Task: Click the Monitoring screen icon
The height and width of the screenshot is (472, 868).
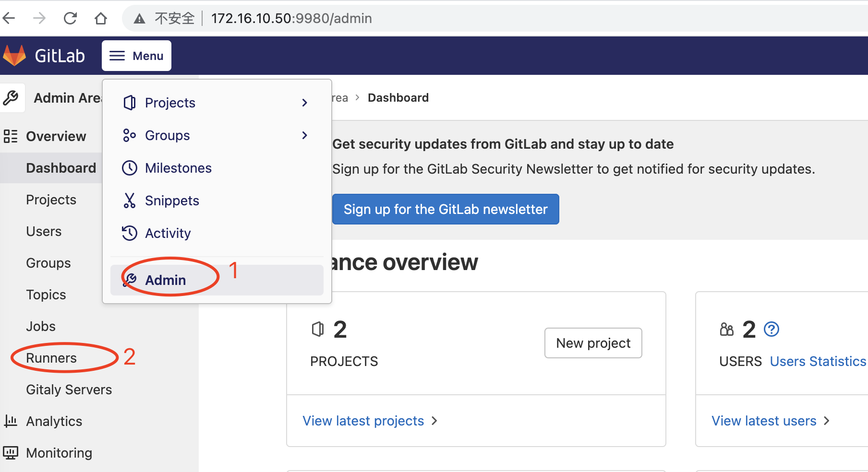Action: (12, 452)
